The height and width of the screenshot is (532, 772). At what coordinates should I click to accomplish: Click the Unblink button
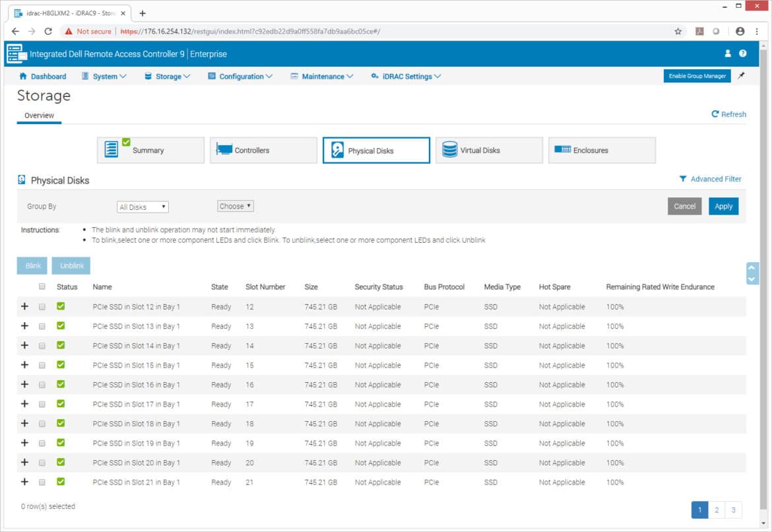[x=71, y=265]
